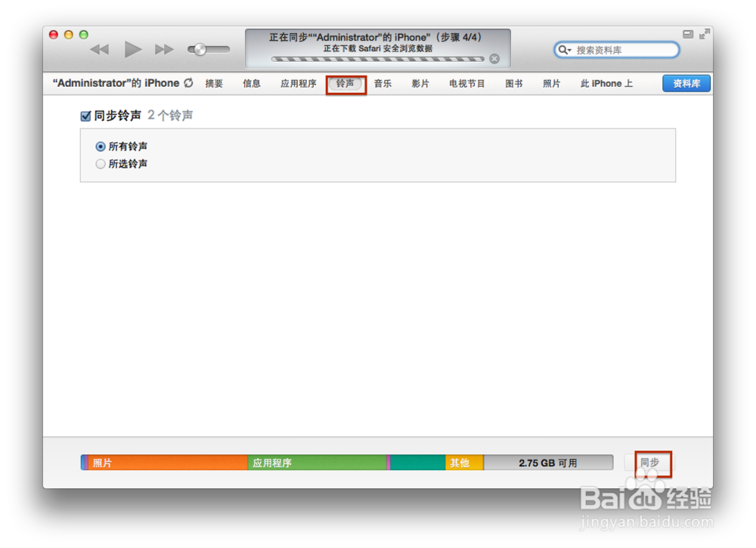Toggle the 同步铃声 checkbox
This screenshot has height=548, width=756.
[86, 116]
